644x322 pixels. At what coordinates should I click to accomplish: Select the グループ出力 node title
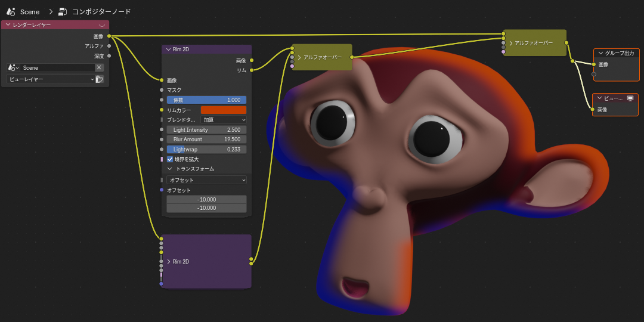tap(620, 53)
